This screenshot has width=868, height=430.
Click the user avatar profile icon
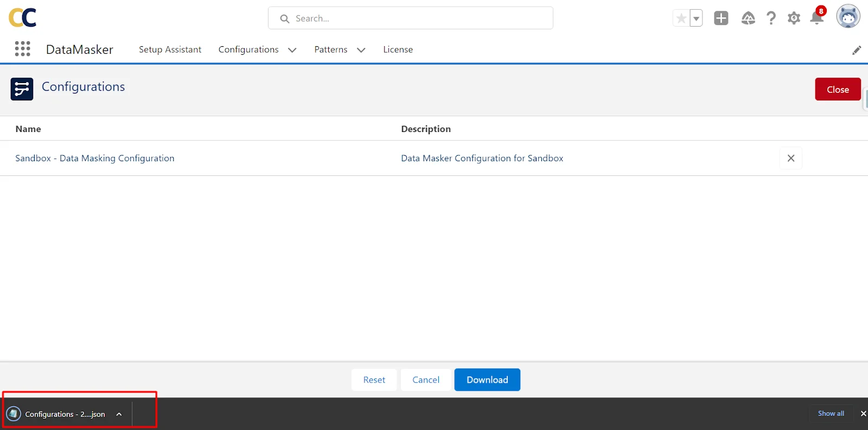848,17
